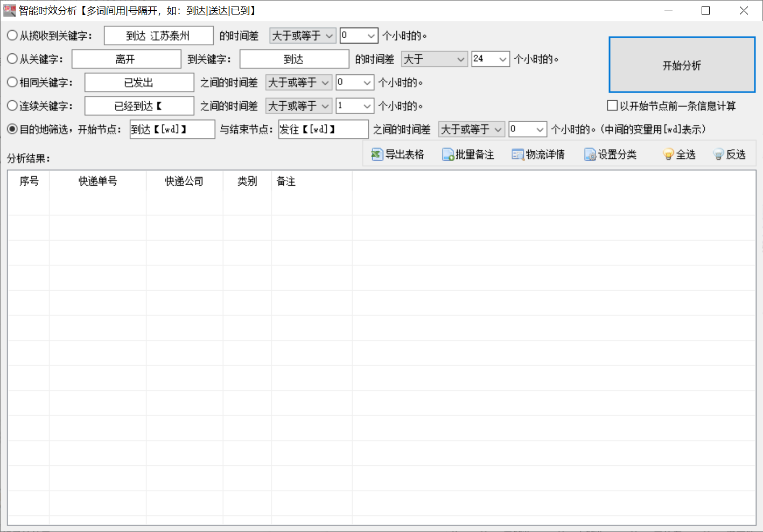Click the 到达 keyword field after 到关键字
The width and height of the screenshot is (763, 532).
click(x=295, y=59)
